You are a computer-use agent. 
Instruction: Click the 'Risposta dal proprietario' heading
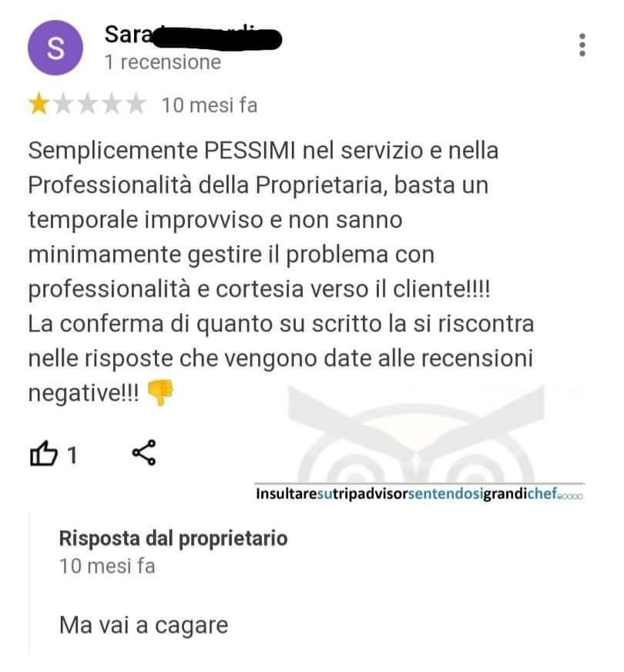click(x=173, y=539)
